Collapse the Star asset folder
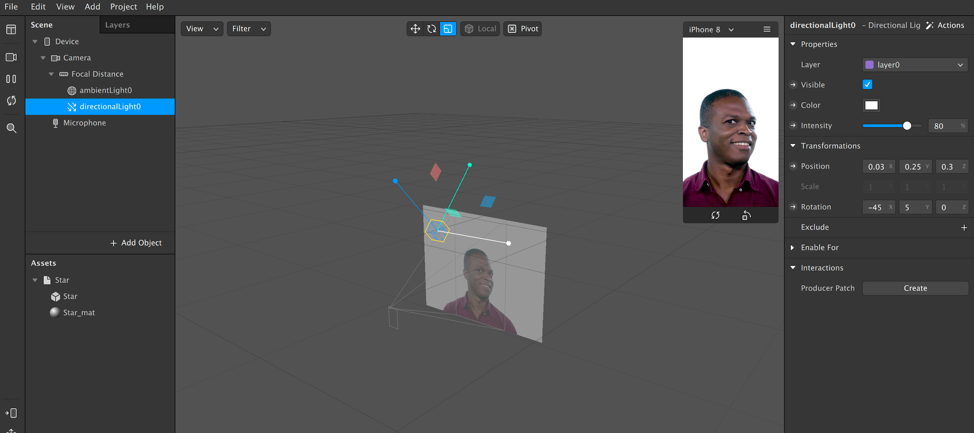The height and width of the screenshot is (433, 974). point(35,280)
